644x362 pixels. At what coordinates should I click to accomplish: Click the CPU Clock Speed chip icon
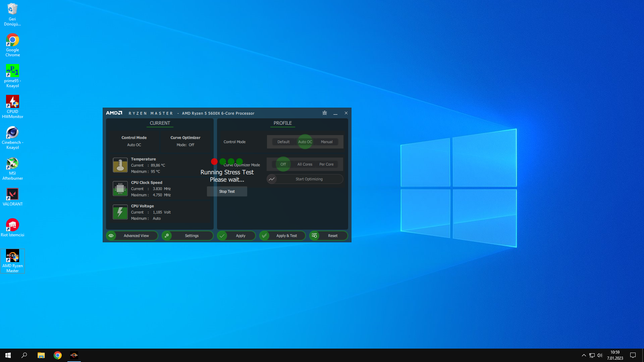120,188
